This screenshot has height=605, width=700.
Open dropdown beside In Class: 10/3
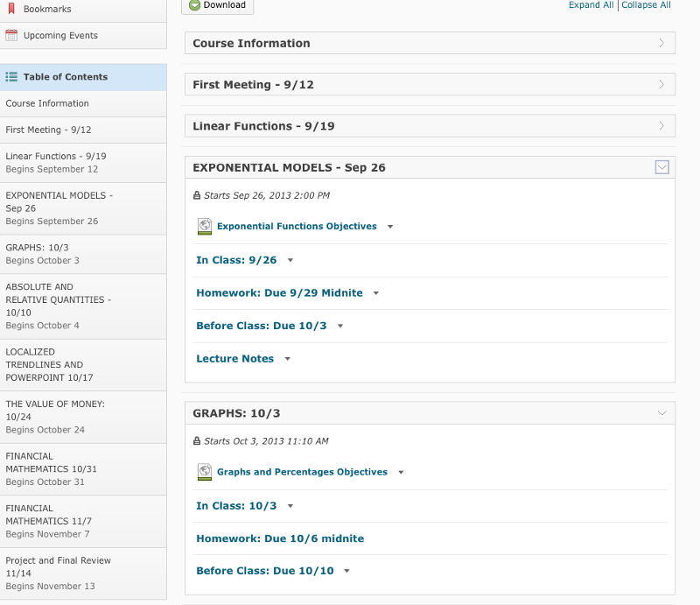290,506
